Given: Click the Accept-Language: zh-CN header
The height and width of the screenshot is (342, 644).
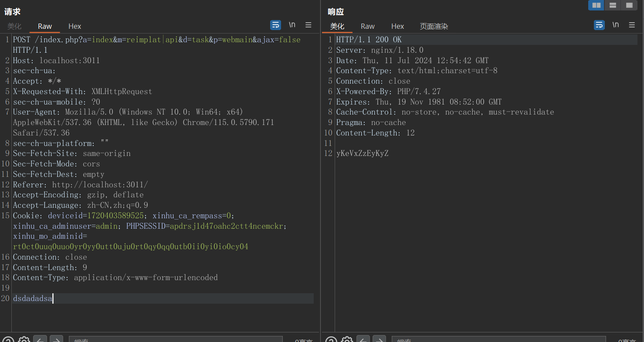Looking at the screenshot, I should pos(81,205).
